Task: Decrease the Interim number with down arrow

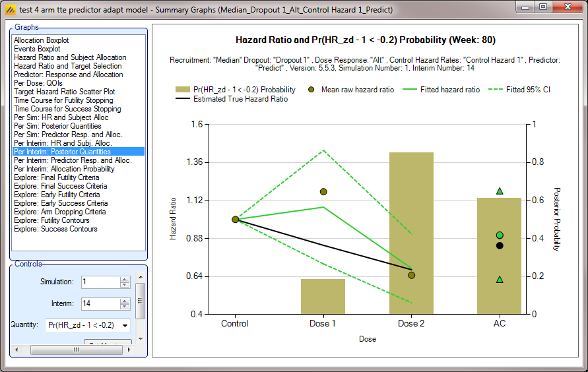Action: (x=125, y=307)
